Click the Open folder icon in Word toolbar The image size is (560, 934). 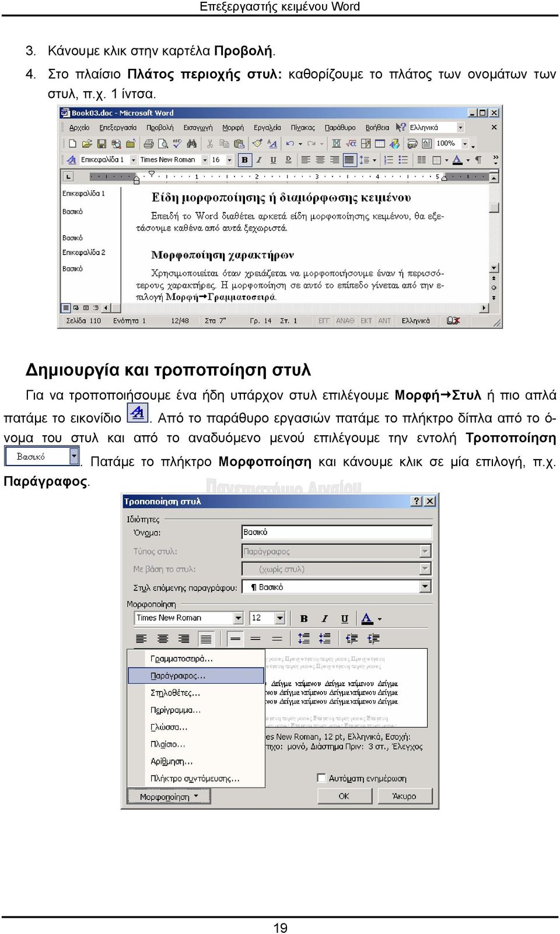87,144
